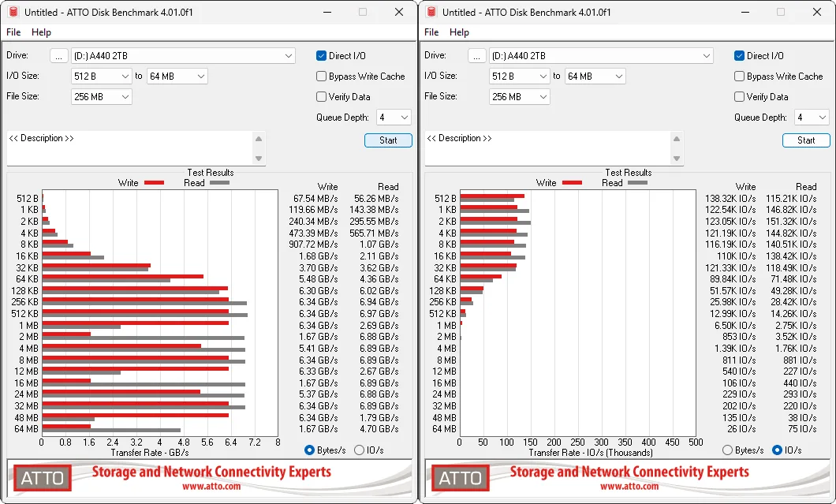Click ATTO app icon in right window title bar
Viewport: 836px width, 504px height.
pos(431,12)
